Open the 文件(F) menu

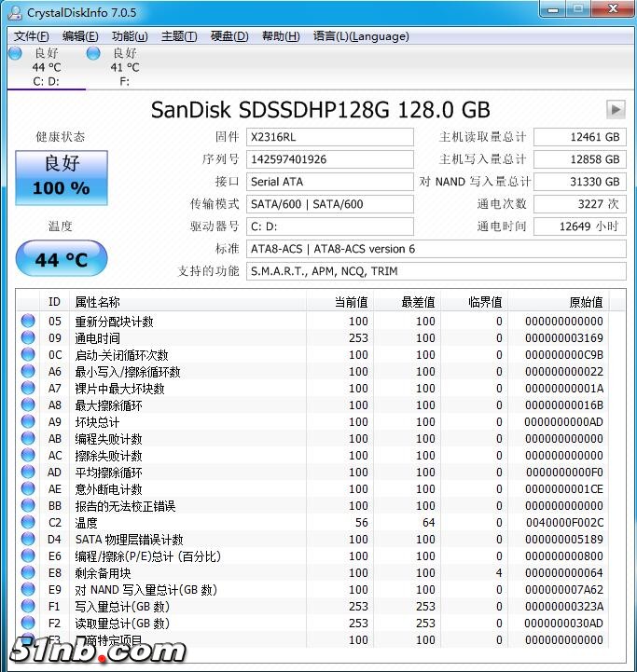pyautogui.click(x=32, y=36)
